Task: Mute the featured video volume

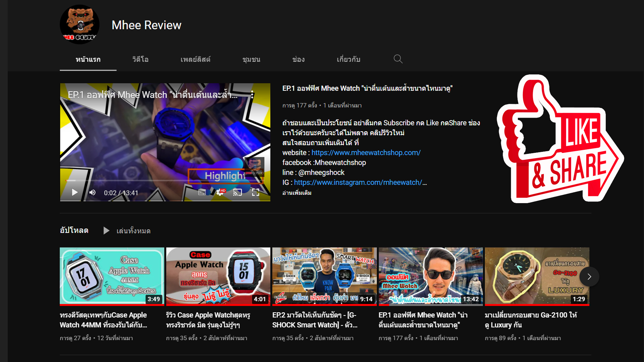Action: [92, 192]
